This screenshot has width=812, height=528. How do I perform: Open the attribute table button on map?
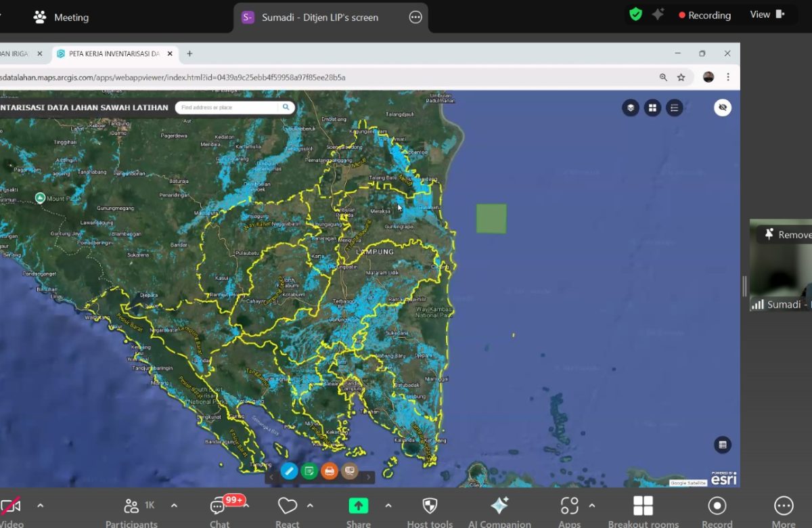(x=723, y=445)
